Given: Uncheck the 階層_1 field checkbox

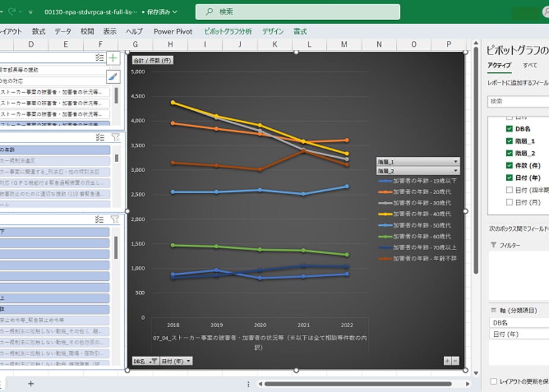Looking at the screenshot, I should [509, 141].
